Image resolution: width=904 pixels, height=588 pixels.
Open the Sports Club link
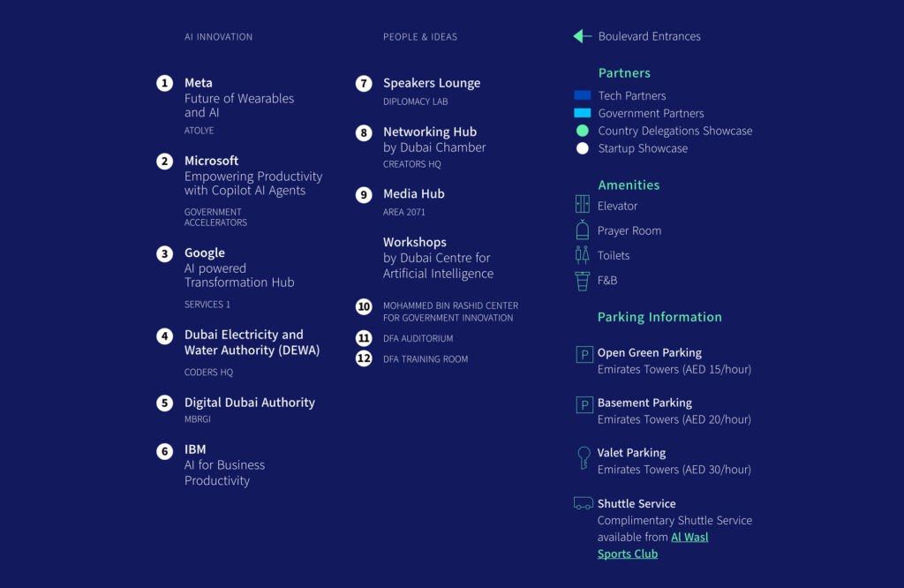coord(628,554)
